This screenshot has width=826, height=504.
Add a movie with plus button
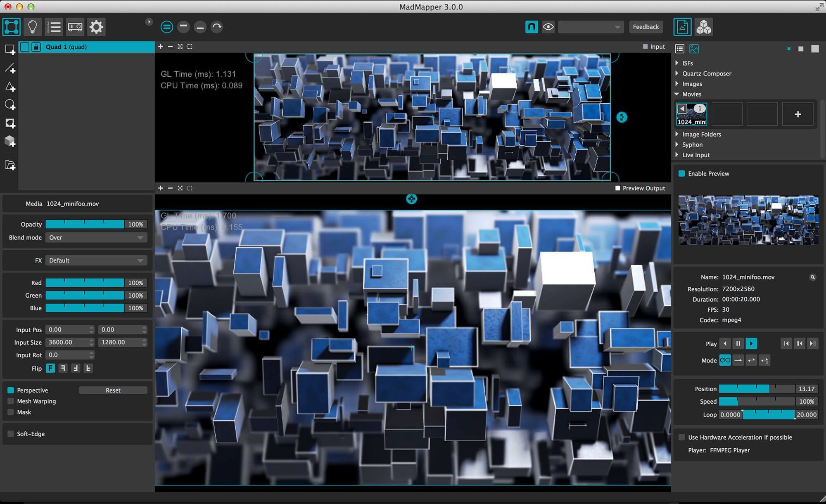click(x=798, y=114)
